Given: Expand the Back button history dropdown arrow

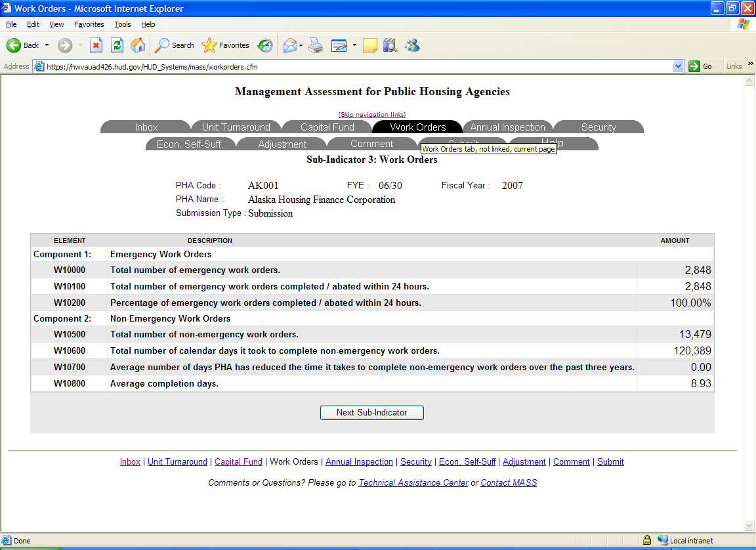Looking at the screenshot, I should [47, 45].
